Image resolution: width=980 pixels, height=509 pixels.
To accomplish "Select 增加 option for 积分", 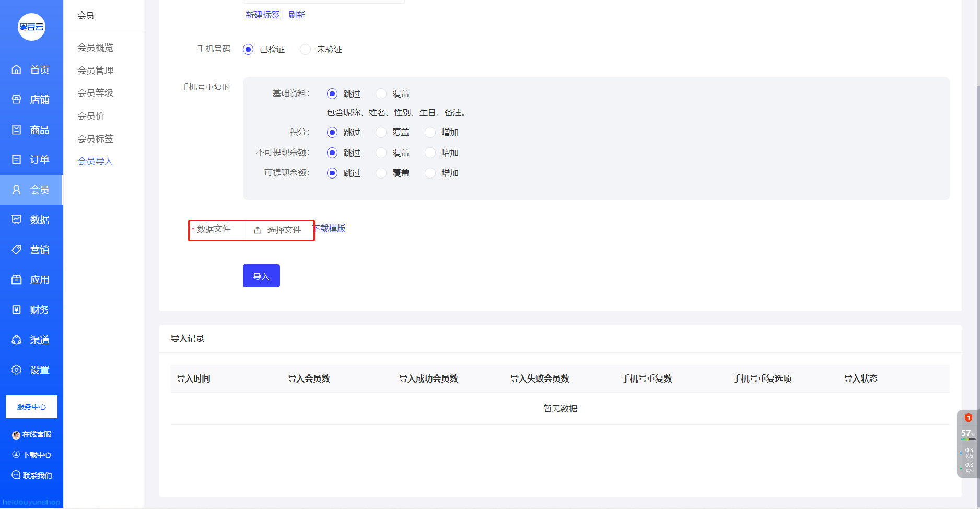I will 430,132.
